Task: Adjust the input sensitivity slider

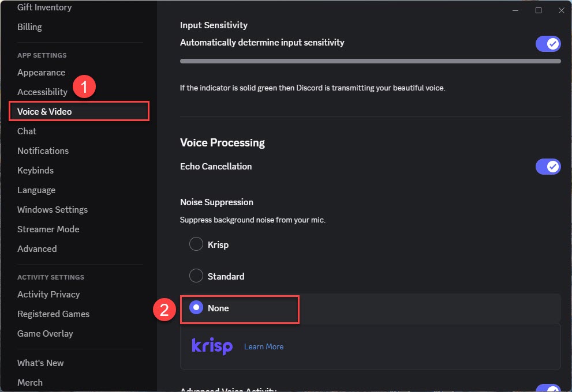Action: [x=369, y=60]
